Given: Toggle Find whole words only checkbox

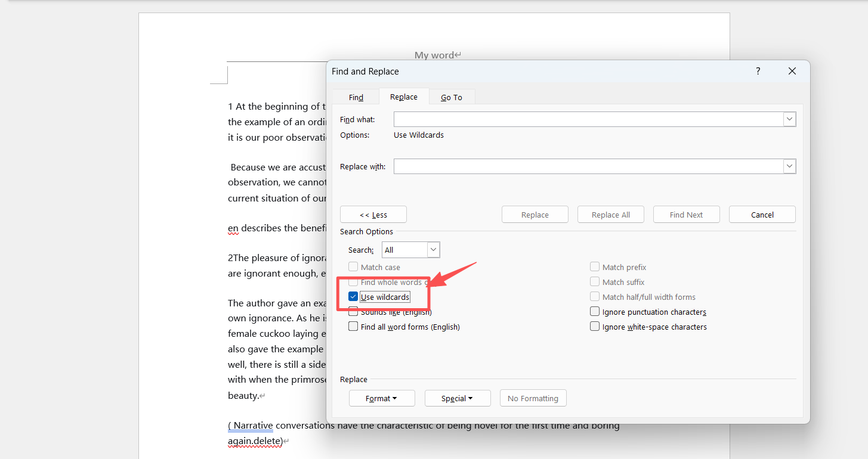Looking at the screenshot, I should (x=353, y=282).
